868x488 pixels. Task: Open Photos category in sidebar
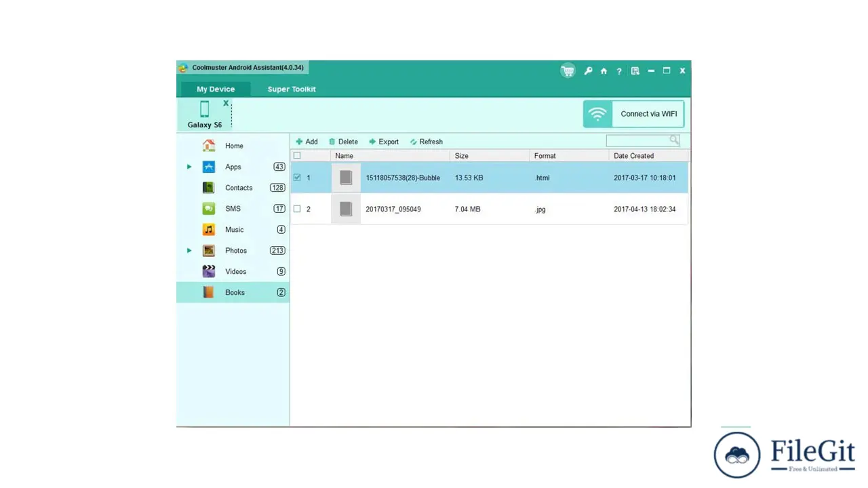pyautogui.click(x=233, y=251)
